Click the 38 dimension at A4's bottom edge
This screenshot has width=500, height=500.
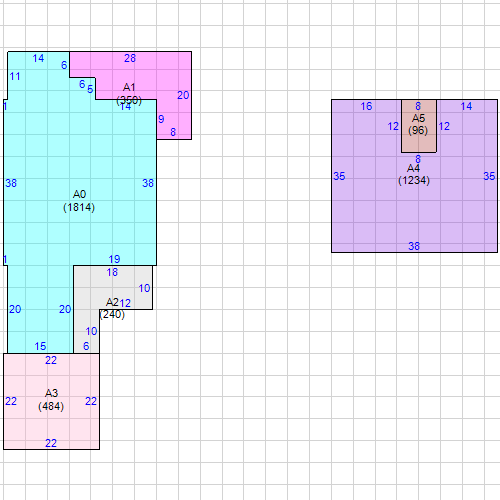tap(414, 246)
